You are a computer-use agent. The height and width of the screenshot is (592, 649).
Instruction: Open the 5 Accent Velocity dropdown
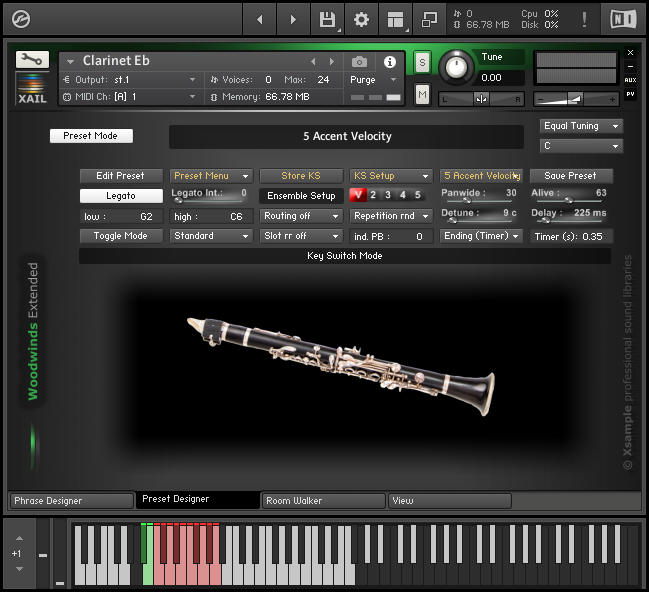[x=481, y=176]
